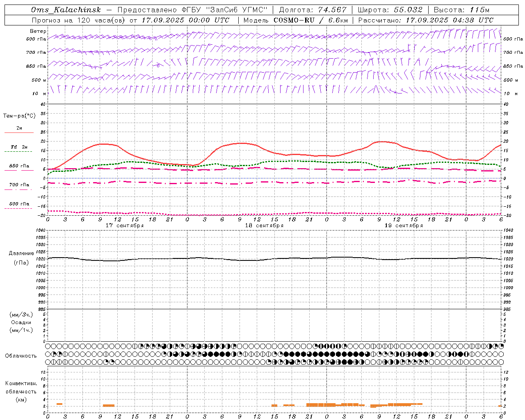The width and height of the screenshot is (525, 420).
Task: Click the 18 сентября date label
Action: click(x=264, y=226)
